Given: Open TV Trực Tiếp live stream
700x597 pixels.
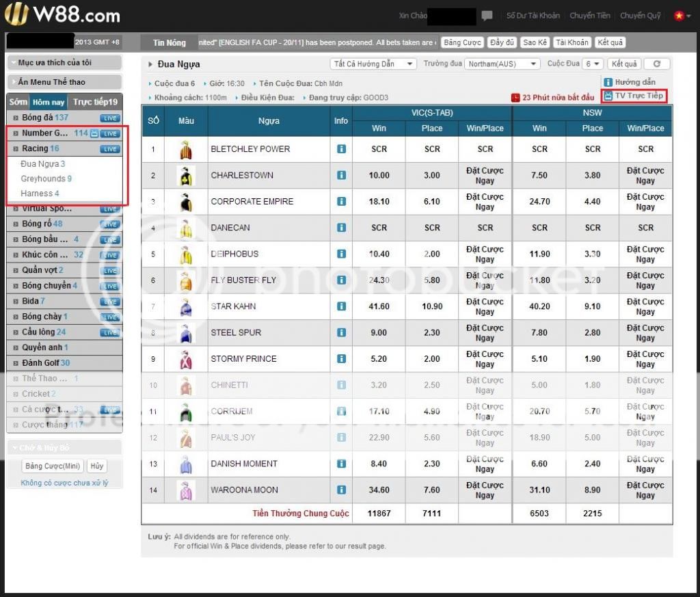Looking at the screenshot, I should [634, 96].
